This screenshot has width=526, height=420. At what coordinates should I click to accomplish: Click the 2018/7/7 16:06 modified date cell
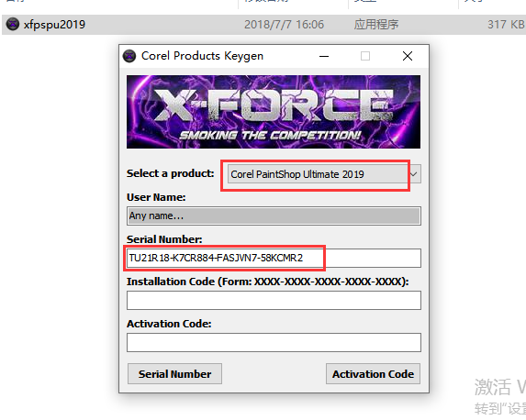coord(284,25)
